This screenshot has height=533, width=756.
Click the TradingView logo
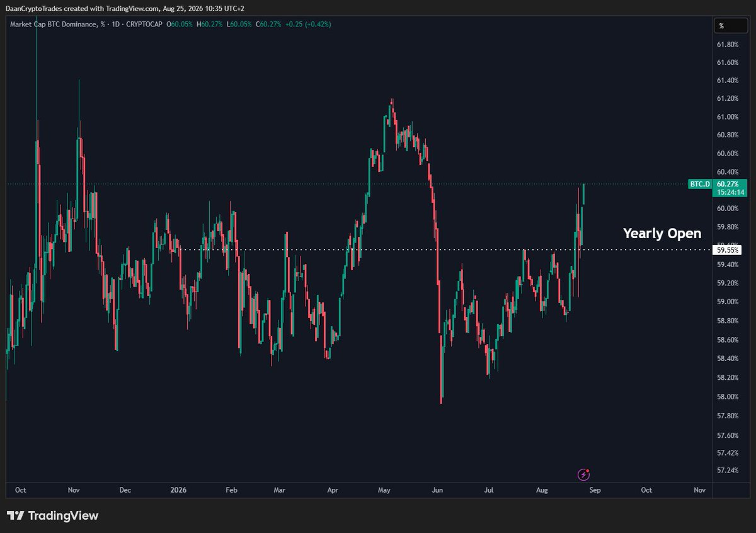[x=53, y=515]
